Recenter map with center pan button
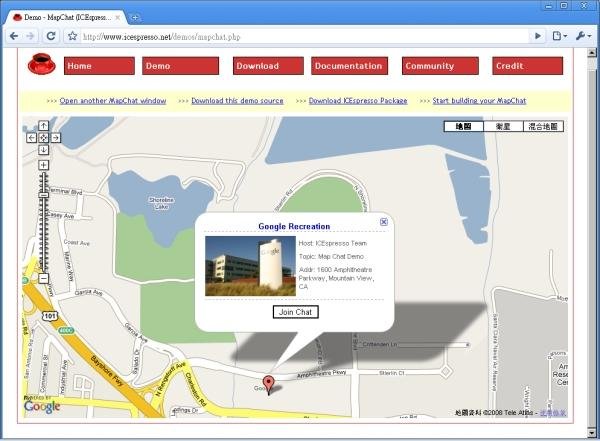The width and height of the screenshot is (600, 441). tap(44, 138)
